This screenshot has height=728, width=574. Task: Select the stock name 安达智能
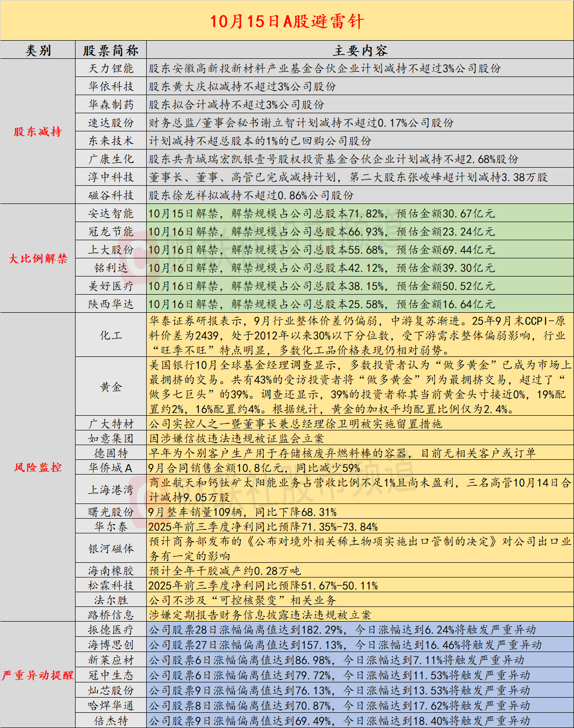click(x=111, y=213)
